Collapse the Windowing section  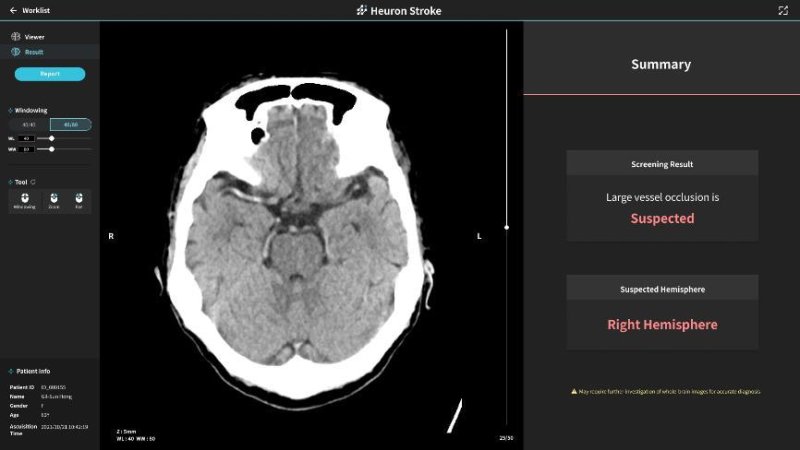click(10, 111)
